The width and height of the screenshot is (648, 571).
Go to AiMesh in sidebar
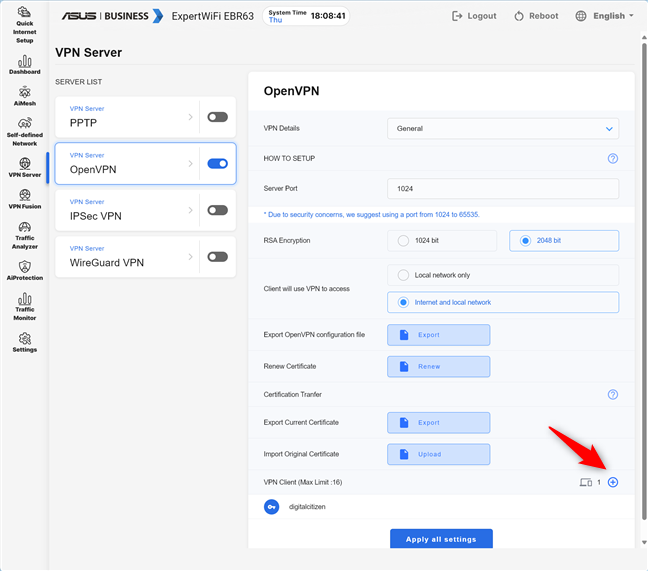(x=25, y=96)
